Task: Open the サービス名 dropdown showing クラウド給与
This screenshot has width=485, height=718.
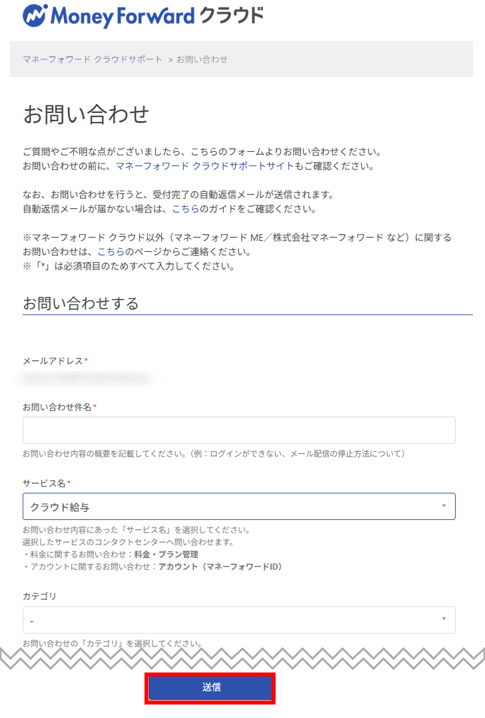Action: [239, 506]
